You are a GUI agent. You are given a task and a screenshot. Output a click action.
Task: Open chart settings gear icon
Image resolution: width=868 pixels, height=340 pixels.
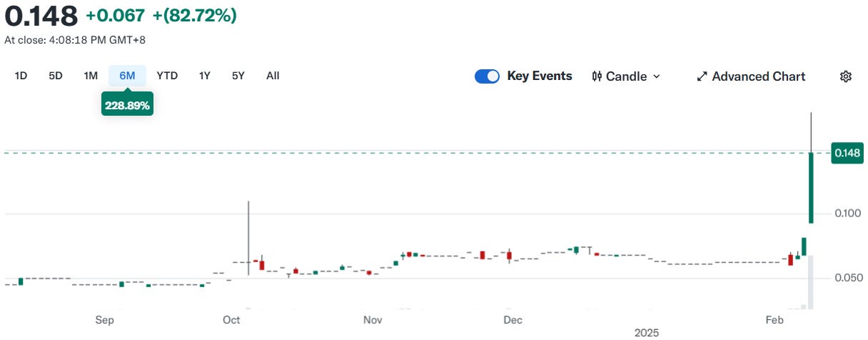(x=846, y=76)
